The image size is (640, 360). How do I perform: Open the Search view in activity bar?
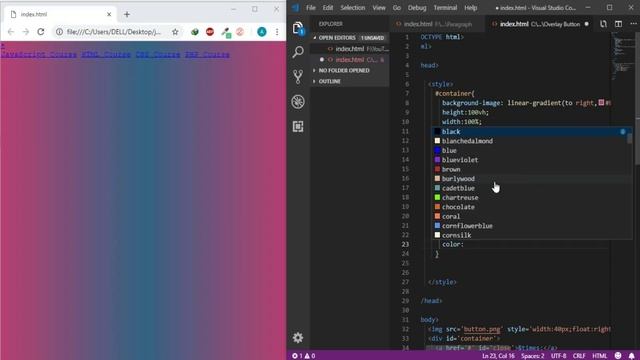click(298, 52)
